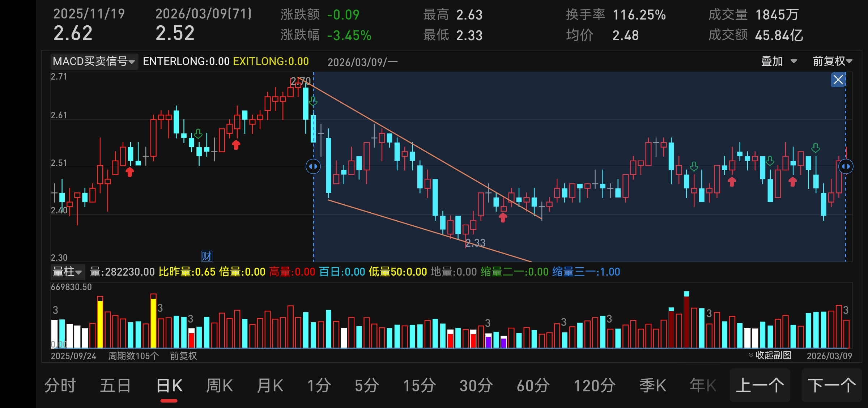The image size is (868, 408).
Task: Switch to the 周K weekly chart tab
Action: [x=220, y=385]
